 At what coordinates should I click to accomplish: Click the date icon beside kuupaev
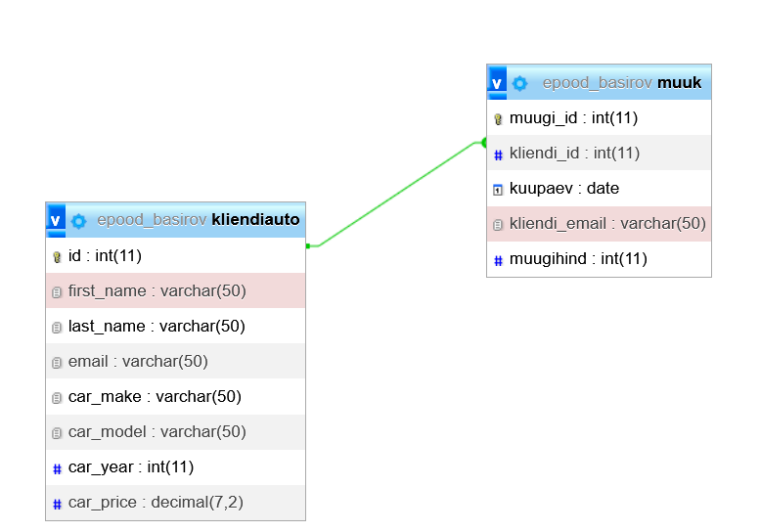pyautogui.click(x=498, y=190)
